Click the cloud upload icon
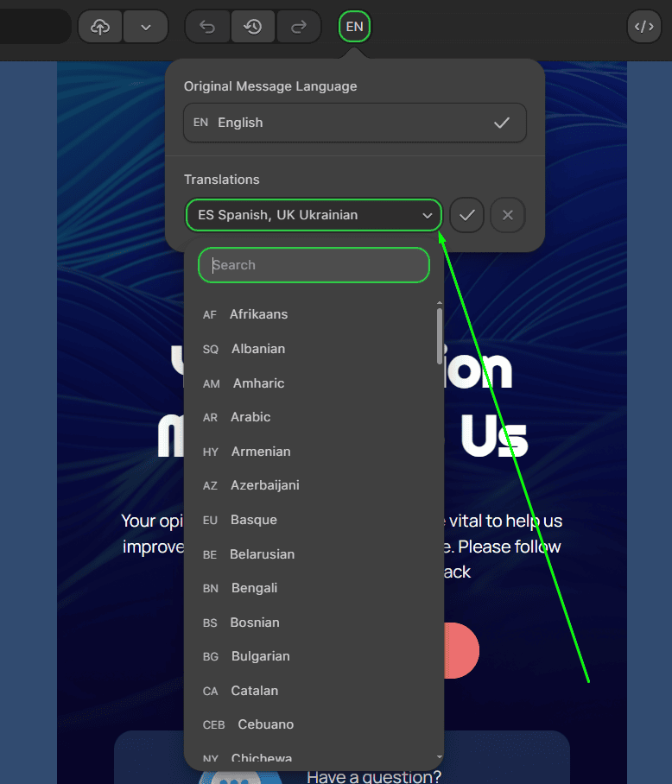 pyautogui.click(x=100, y=27)
